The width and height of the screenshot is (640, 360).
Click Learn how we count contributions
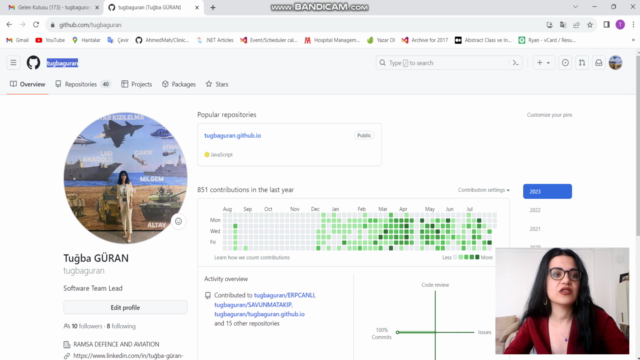(x=252, y=258)
